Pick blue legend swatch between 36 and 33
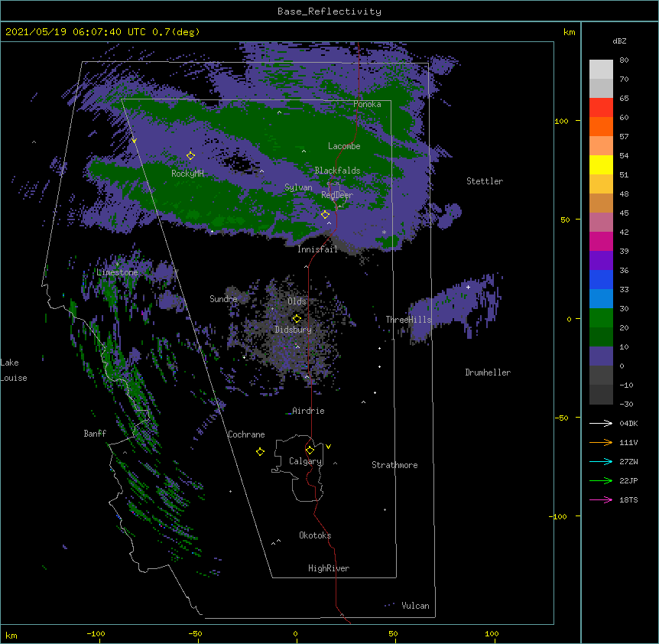 tap(601, 279)
